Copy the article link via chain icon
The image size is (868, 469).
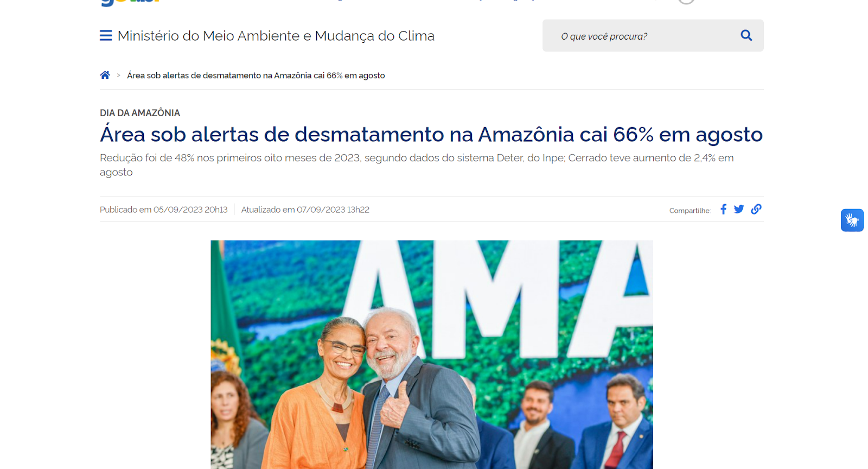tap(756, 209)
